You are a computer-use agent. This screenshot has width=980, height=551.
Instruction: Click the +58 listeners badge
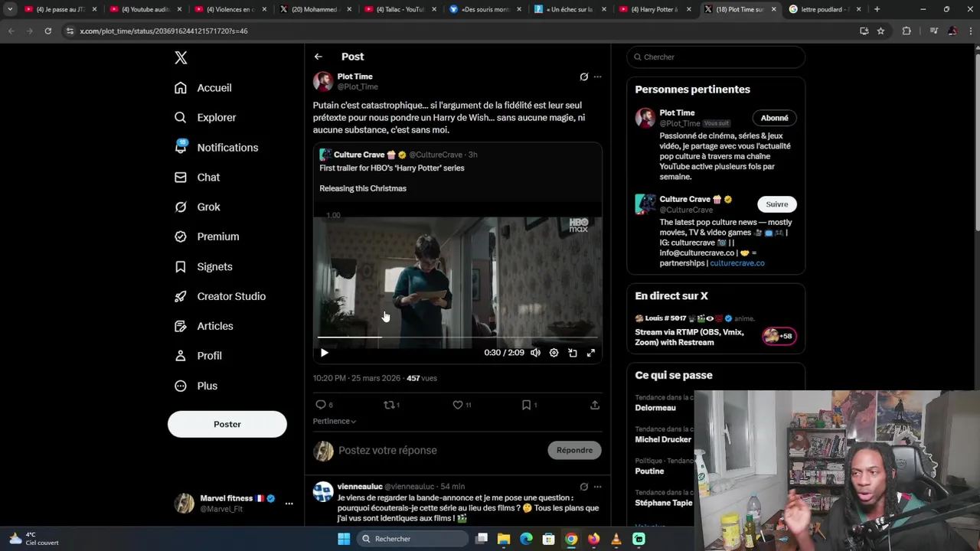[779, 337]
